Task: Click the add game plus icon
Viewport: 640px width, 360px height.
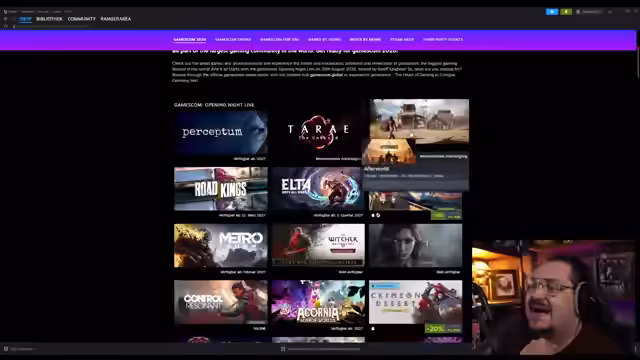Action: [x=6, y=349]
